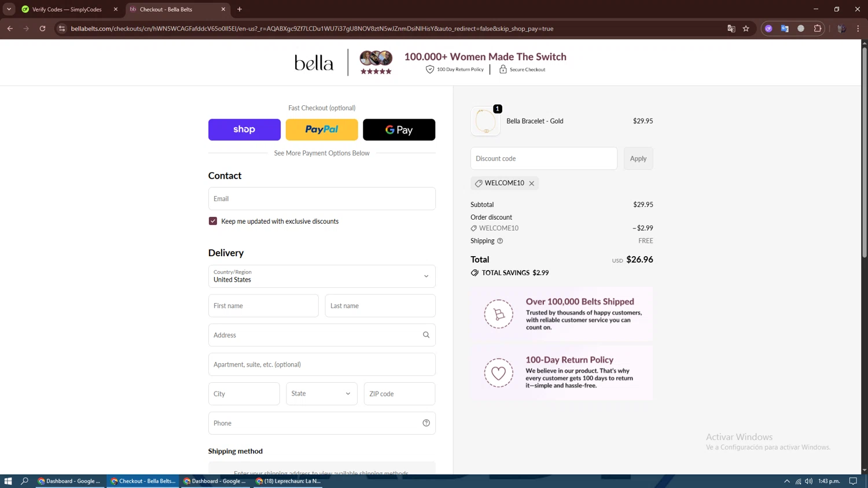Screen dimensions: 868x488
Task: Switch to the Verify Codes SimplyCodes tab
Action: [x=67, y=9]
